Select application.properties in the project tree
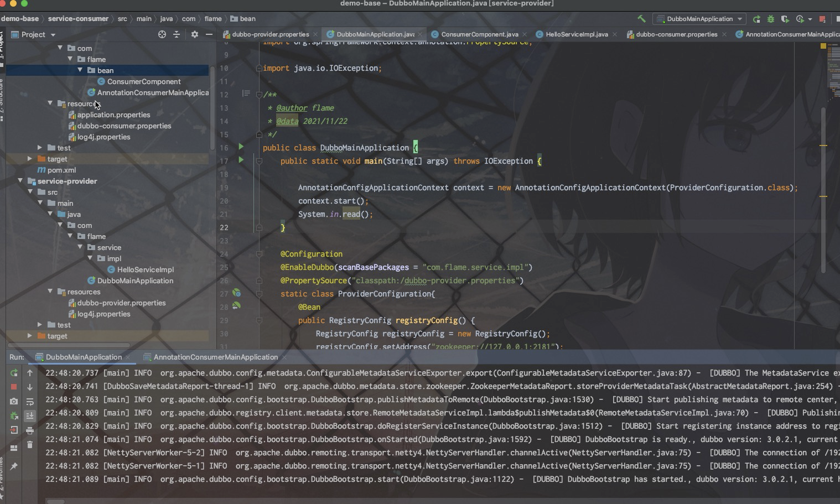The width and height of the screenshot is (840, 504). click(x=113, y=115)
